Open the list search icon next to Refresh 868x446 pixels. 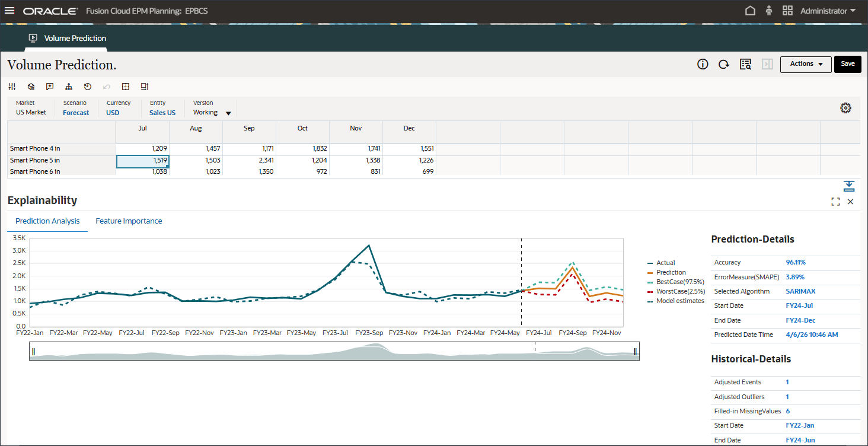[x=746, y=64]
